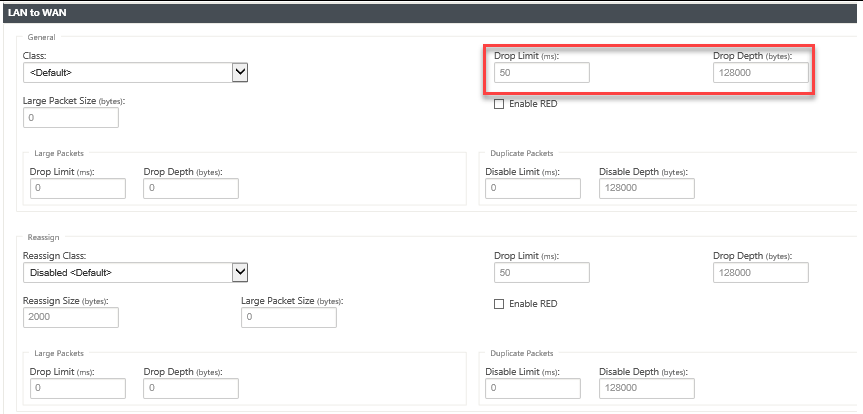
Task: Enable RED checkbox in General section
Action: point(499,104)
